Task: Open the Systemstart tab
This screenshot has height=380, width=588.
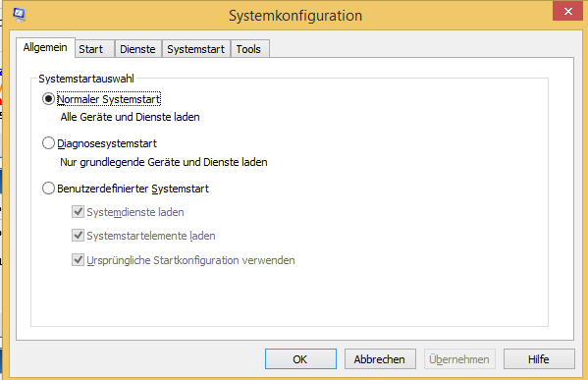Action: click(195, 49)
